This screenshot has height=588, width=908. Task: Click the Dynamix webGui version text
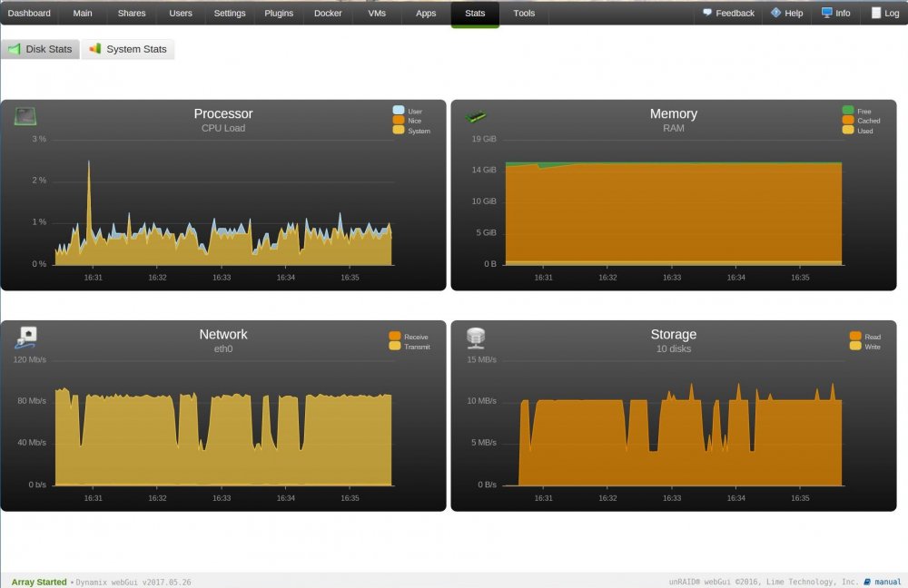tap(133, 583)
